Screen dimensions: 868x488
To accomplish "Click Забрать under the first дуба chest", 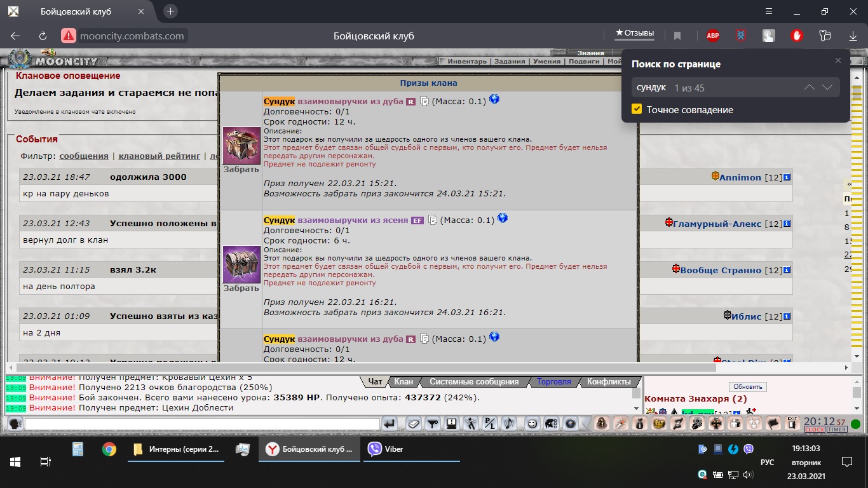I will coord(241,170).
